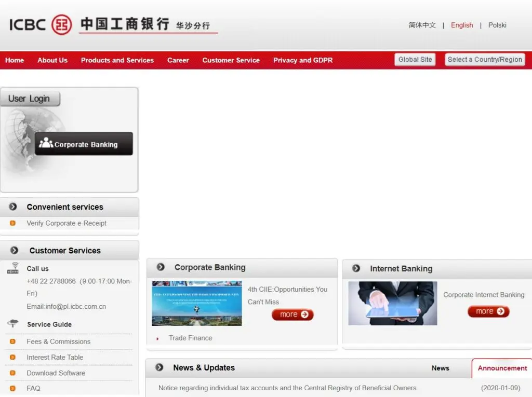Open the Verify Corporate e-Receipt link
The width and height of the screenshot is (532, 397).
66,223
